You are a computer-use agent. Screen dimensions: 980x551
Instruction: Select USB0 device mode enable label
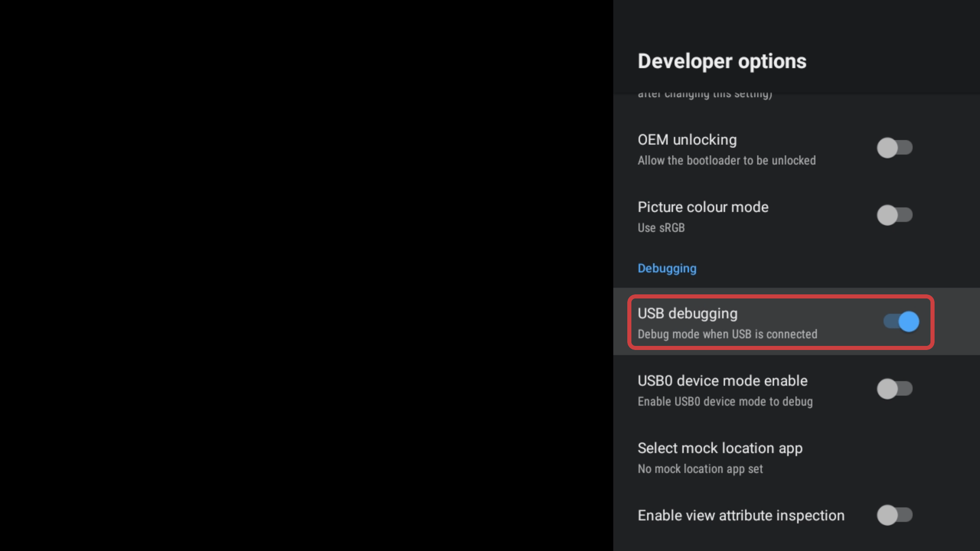pos(722,381)
